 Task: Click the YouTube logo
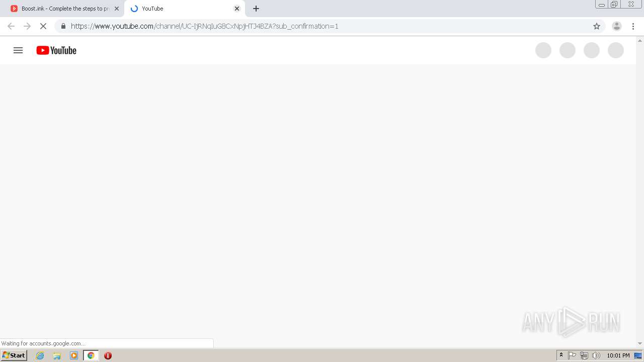coord(56,50)
